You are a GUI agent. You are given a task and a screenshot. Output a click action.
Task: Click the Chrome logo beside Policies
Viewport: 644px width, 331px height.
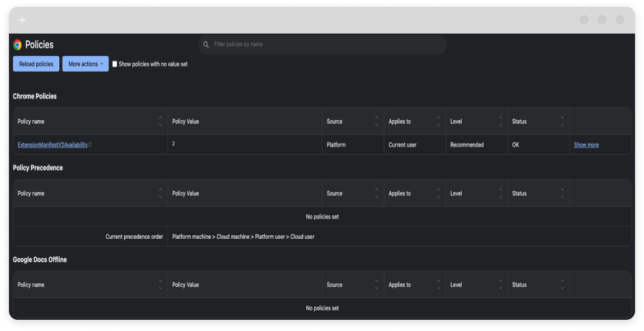tap(17, 44)
